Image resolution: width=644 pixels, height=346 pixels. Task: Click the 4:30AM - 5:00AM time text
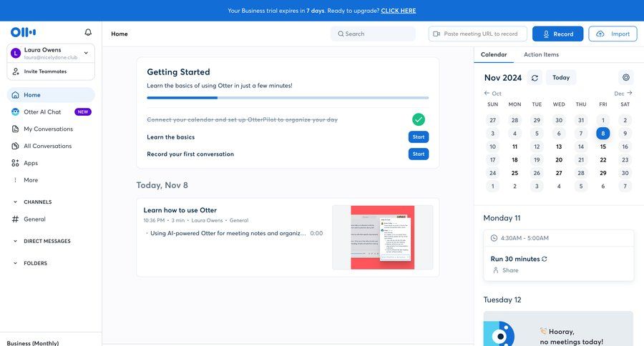click(x=525, y=238)
